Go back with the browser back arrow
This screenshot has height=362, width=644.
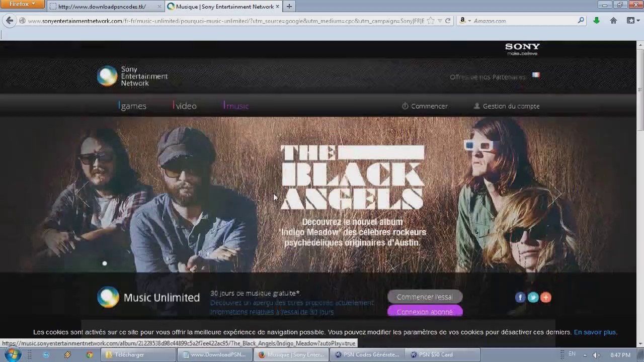10,21
